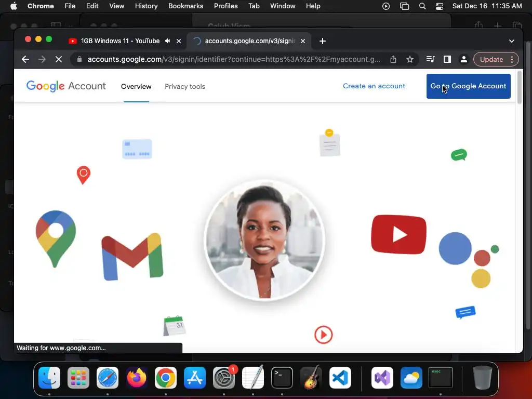Close the accounts.google.com tab
This screenshot has height=399, width=532.
(x=303, y=41)
